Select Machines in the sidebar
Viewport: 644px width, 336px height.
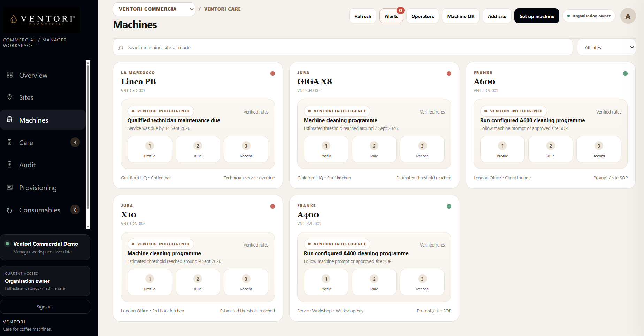click(x=43, y=120)
